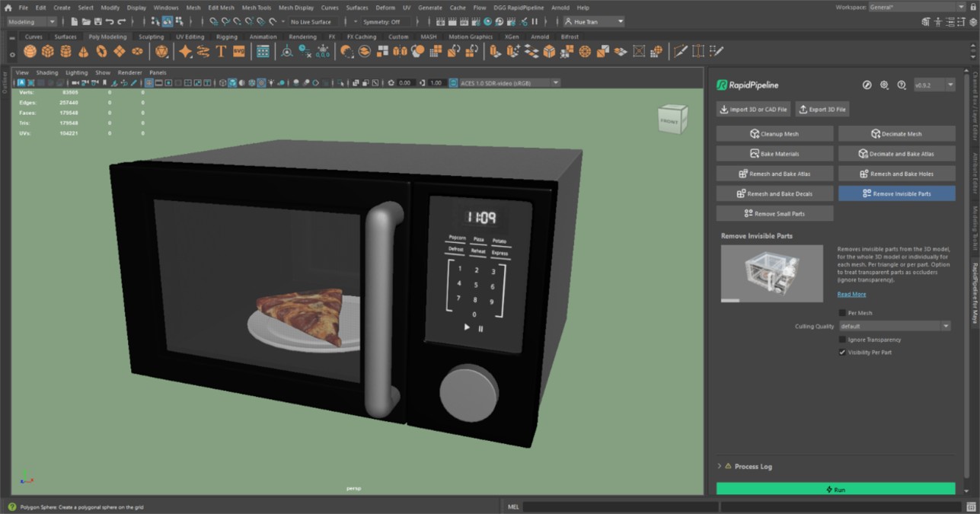Create a platonic solid from the shelf

(161, 51)
